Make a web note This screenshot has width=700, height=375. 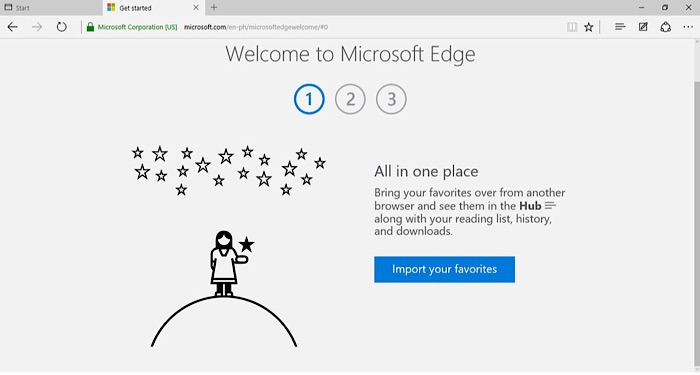(x=643, y=27)
